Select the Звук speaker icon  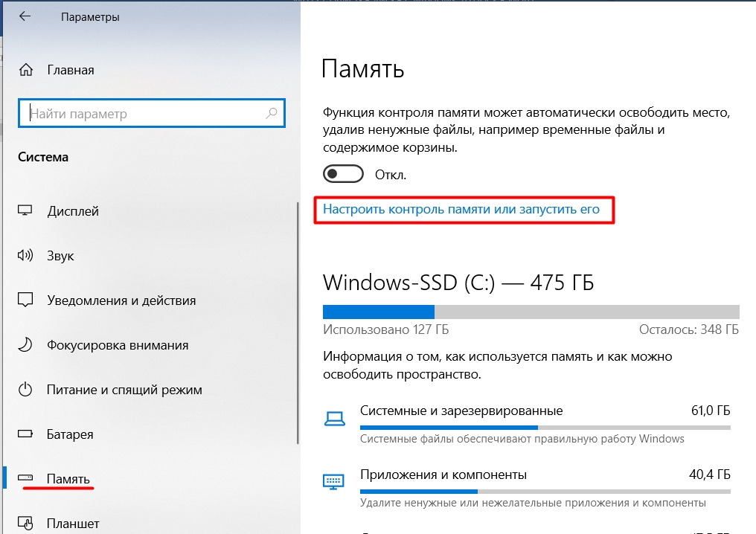click(x=25, y=255)
